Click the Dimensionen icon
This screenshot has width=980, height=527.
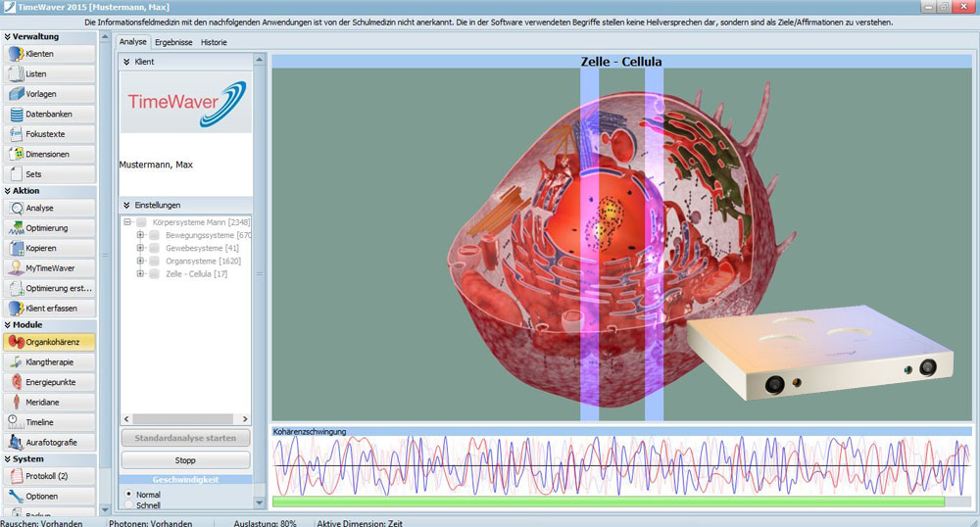pos(17,154)
